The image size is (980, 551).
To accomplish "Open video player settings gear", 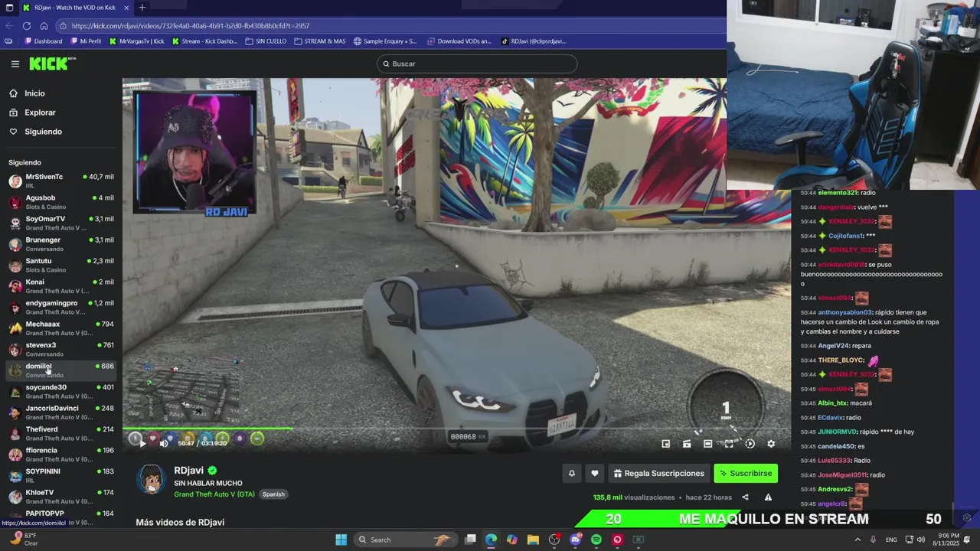I will click(x=771, y=443).
